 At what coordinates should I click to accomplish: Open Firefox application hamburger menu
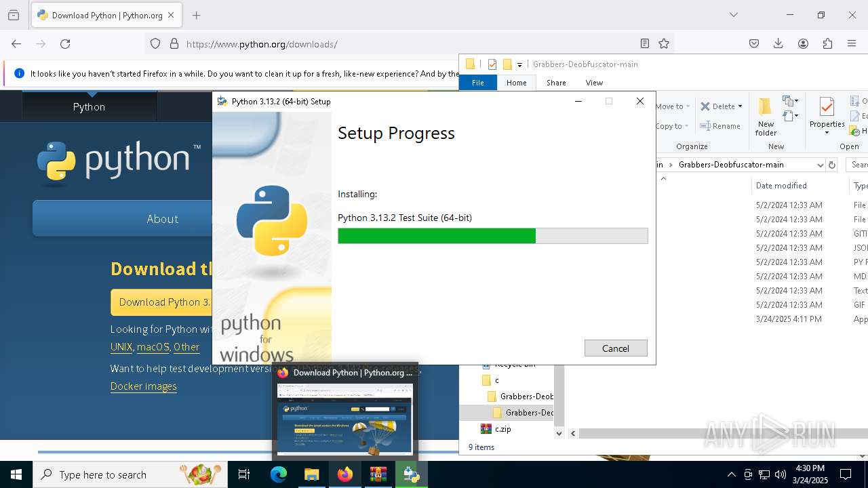[852, 43]
